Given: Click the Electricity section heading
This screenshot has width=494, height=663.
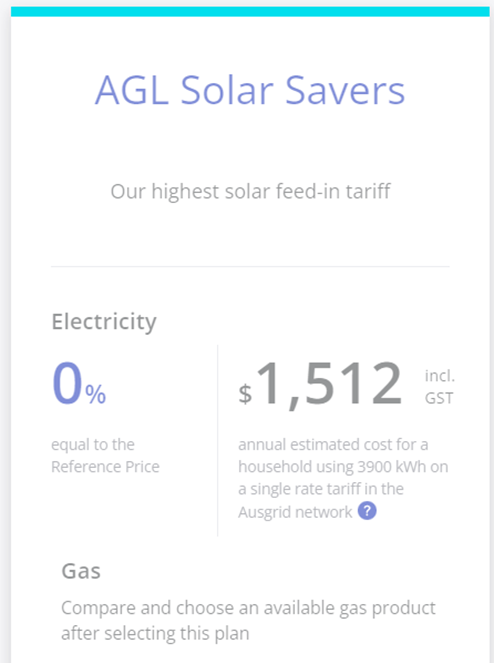Looking at the screenshot, I should click(104, 323).
